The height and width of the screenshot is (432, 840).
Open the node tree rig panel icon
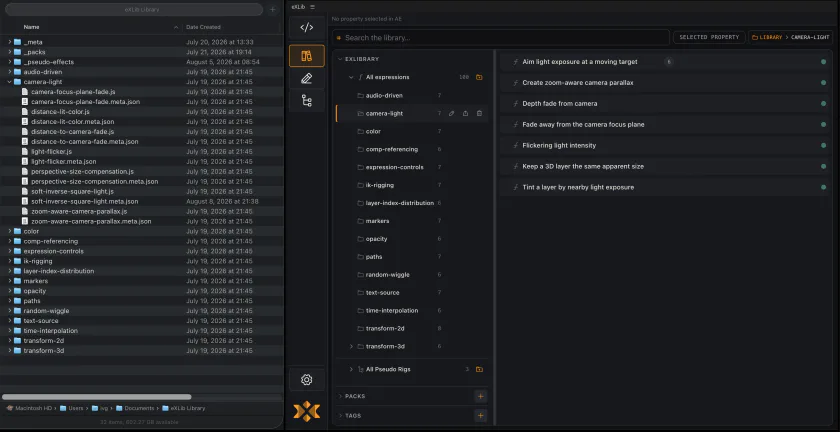click(306, 100)
